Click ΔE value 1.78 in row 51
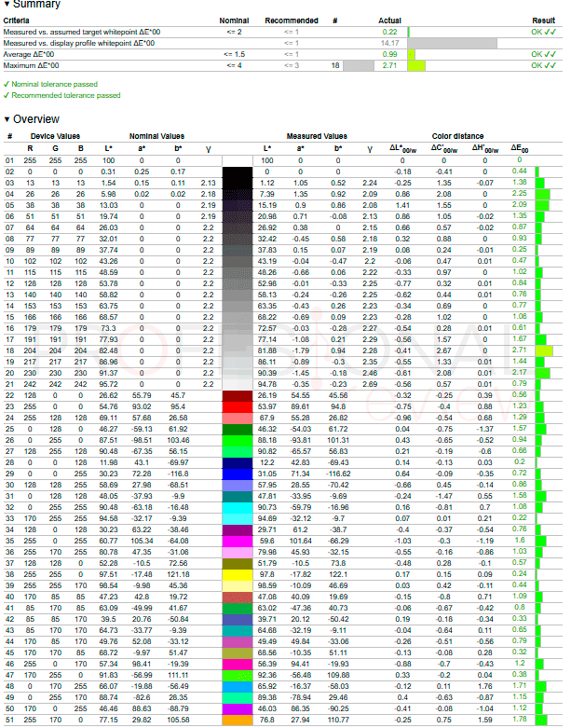This screenshot has height=728, width=571. (x=520, y=720)
